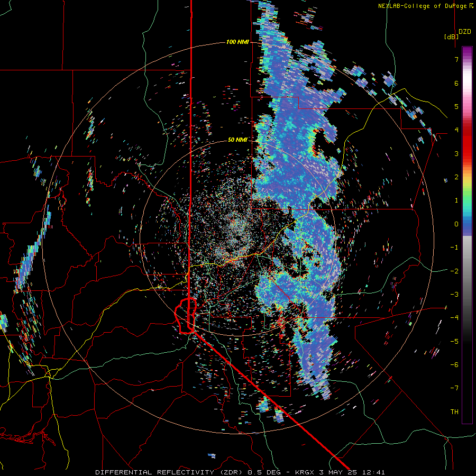This screenshot has width=476, height=476.
Task: Click the -2 value on the color scale
Action: click(454, 271)
